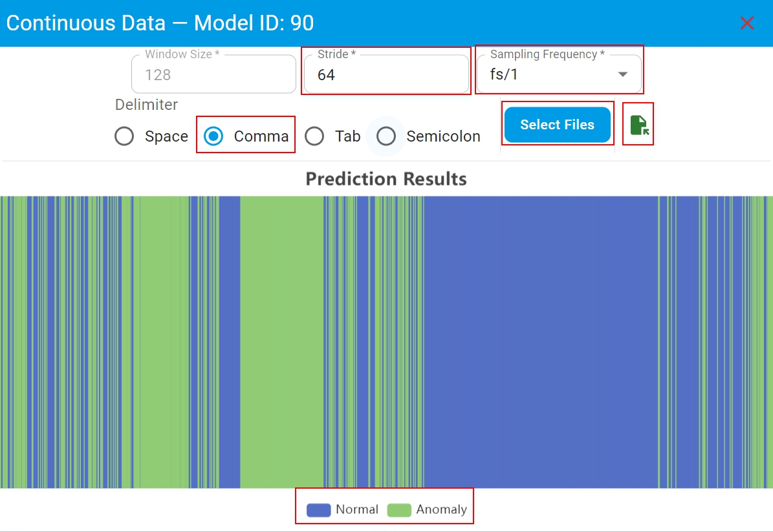Viewport: 773px width, 532px height.
Task: Pick the Tab delimiter radio button
Action: (x=314, y=136)
